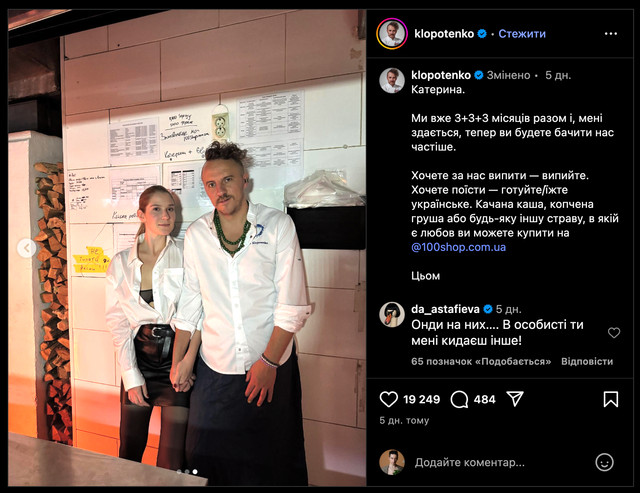This screenshot has height=493, width=640.
Task: Go to previous photo with the left arrow
Action: click(x=27, y=248)
